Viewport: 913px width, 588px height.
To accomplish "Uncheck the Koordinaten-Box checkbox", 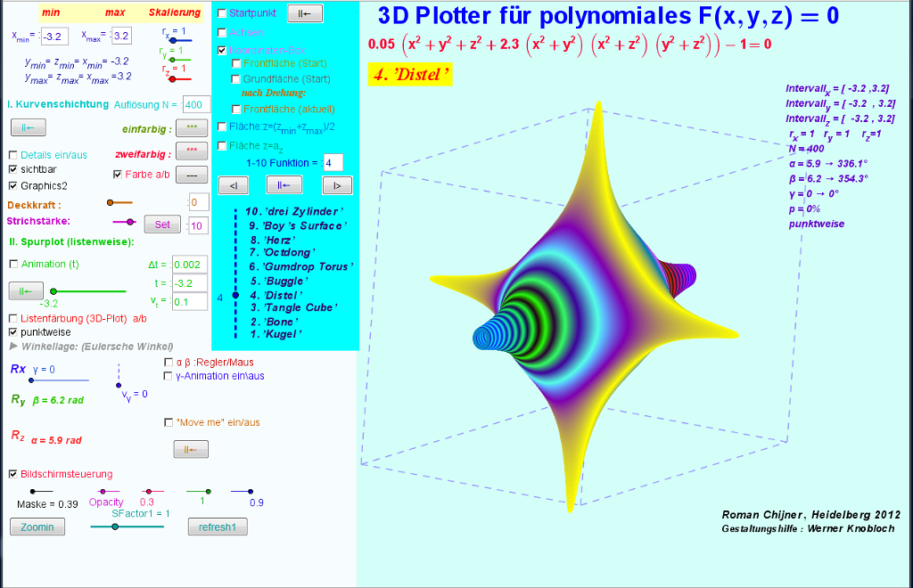I will 222,51.
